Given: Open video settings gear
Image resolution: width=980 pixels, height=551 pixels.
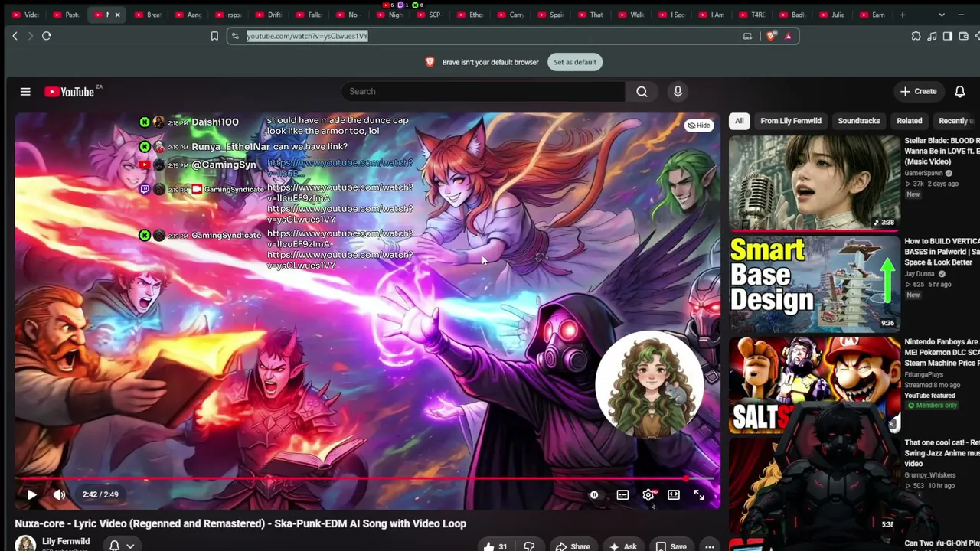Looking at the screenshot, I should pos(648,495).
